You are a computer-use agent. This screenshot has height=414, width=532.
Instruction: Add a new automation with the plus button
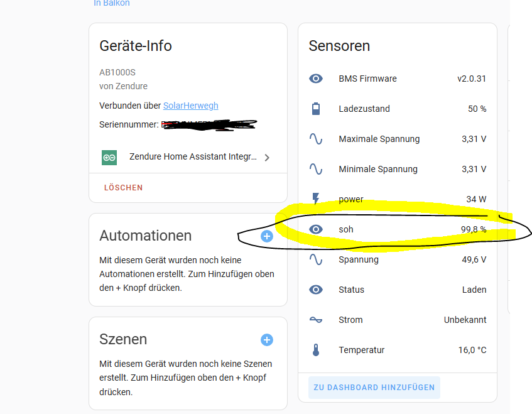click(x=267, y=236)
